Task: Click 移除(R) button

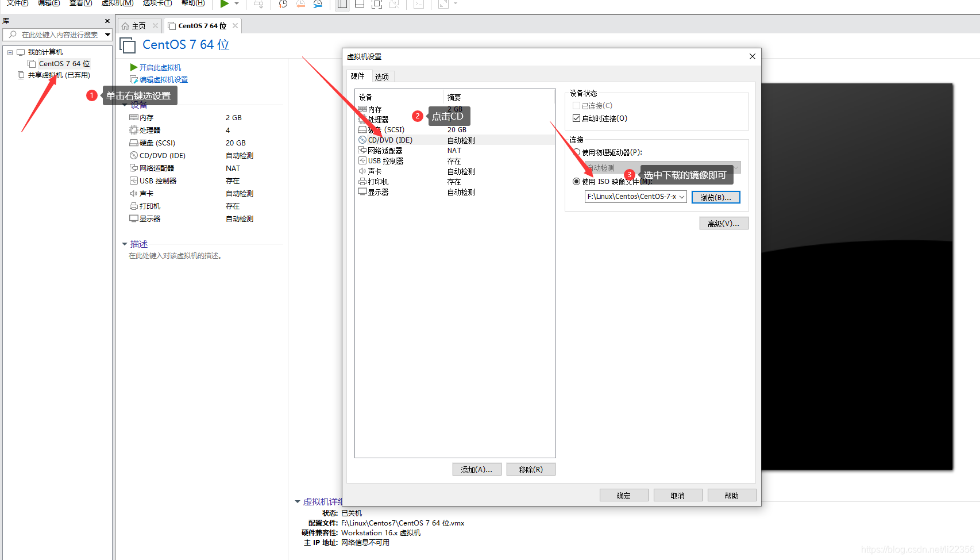Action: pos(531,469)
